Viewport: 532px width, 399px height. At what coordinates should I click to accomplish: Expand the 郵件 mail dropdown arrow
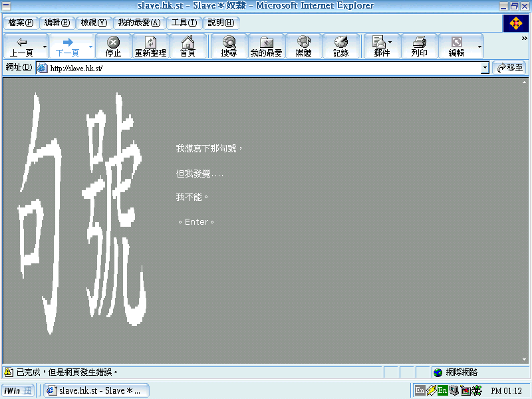(390, 43)
